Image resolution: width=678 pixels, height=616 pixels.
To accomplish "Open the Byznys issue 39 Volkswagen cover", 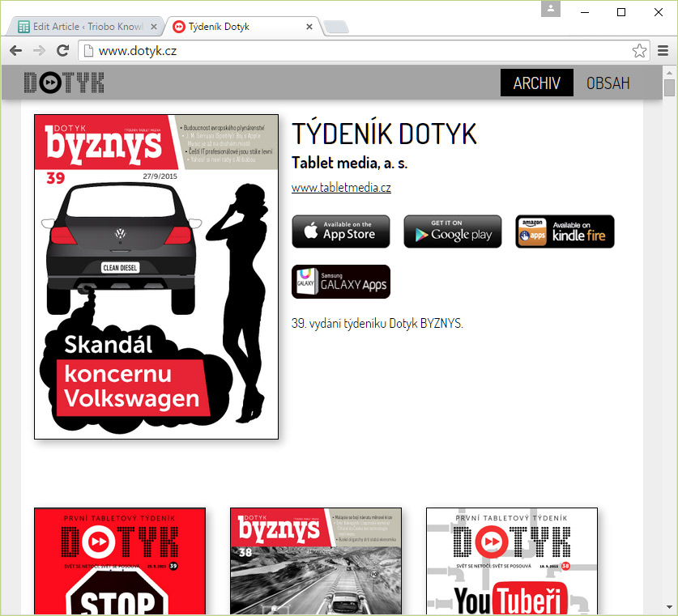I will pyautogui.click(x=156, y=277).
